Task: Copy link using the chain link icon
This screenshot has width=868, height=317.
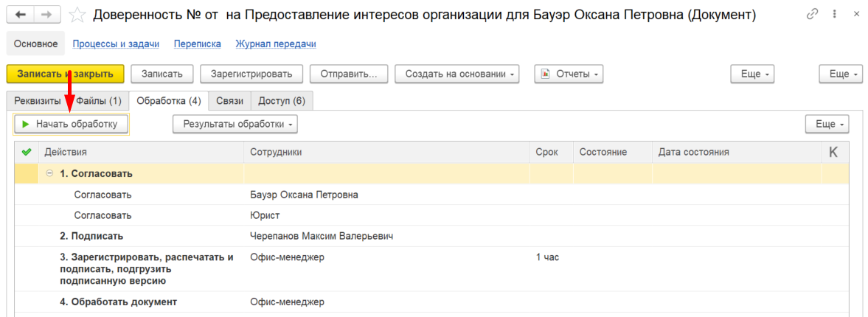Action: 813,15
